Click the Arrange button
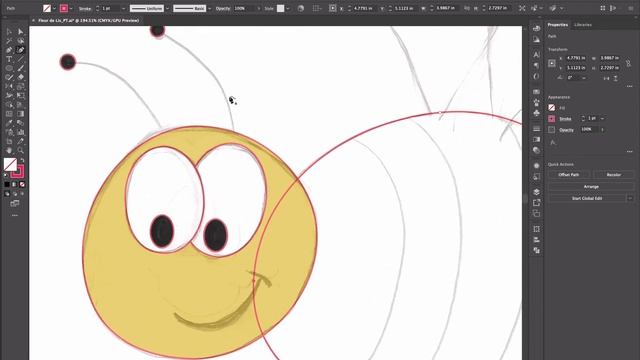This screenshot has width=640, height=360. 591,187
